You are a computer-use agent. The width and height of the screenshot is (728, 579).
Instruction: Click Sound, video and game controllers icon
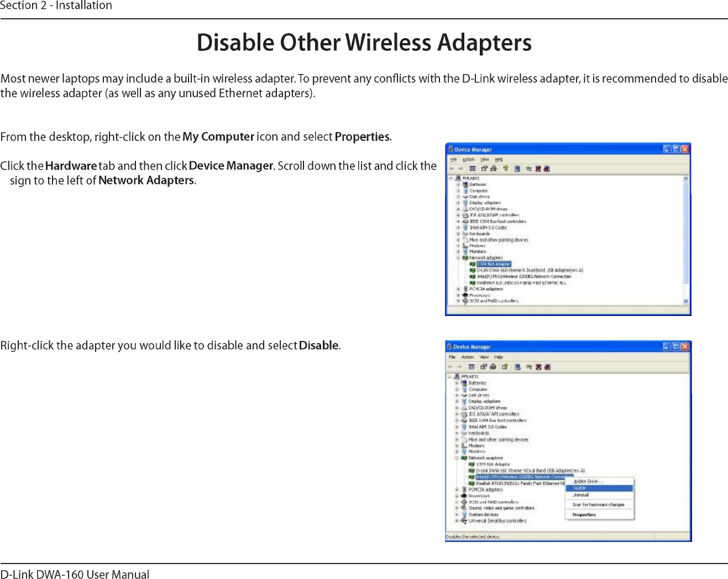click(464, 508)
